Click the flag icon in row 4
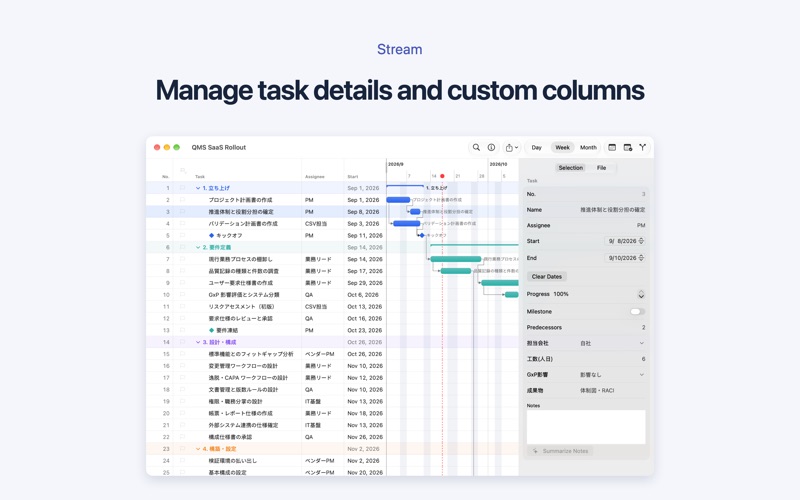 (x=183, y=223)
